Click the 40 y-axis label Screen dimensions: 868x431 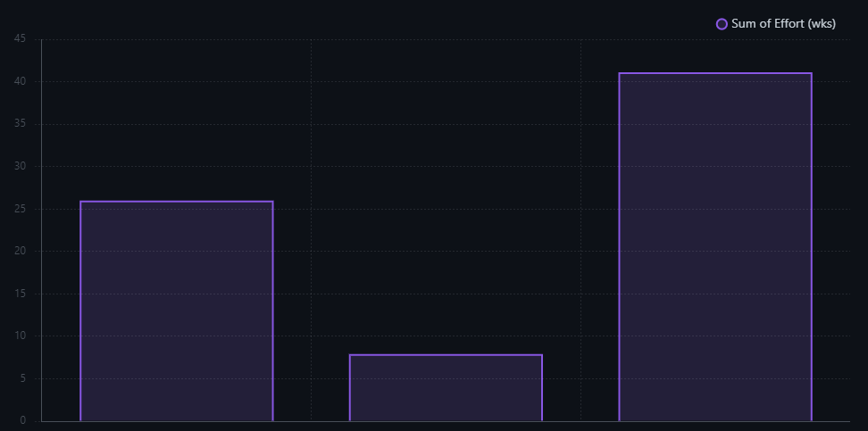[x=20, y=81]
